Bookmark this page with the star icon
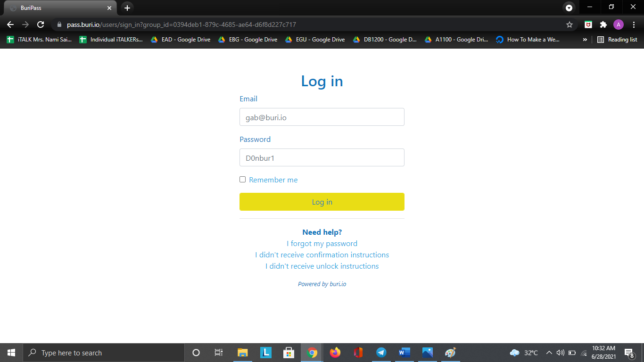This screenshot has height=362, width=644. 570,25
